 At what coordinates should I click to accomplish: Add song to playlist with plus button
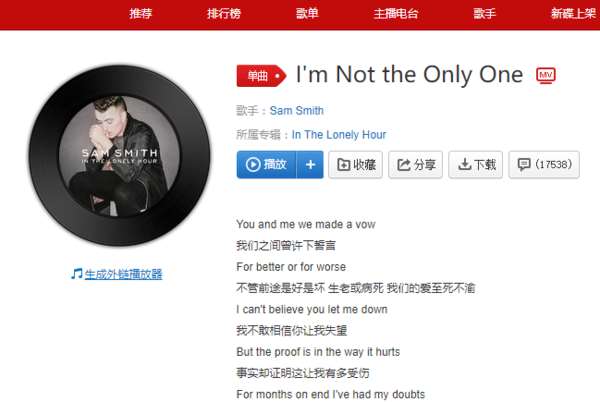coord(310,165)
